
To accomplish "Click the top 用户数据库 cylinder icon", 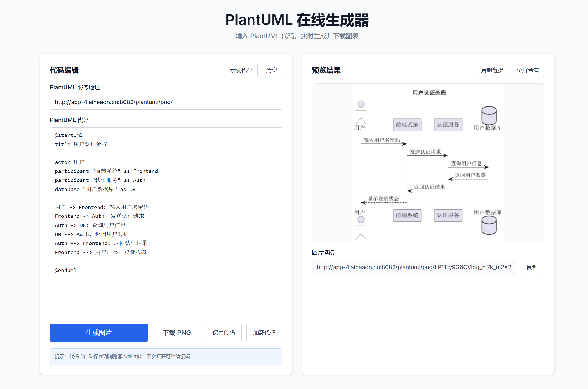I will click(x=489, y=115).
